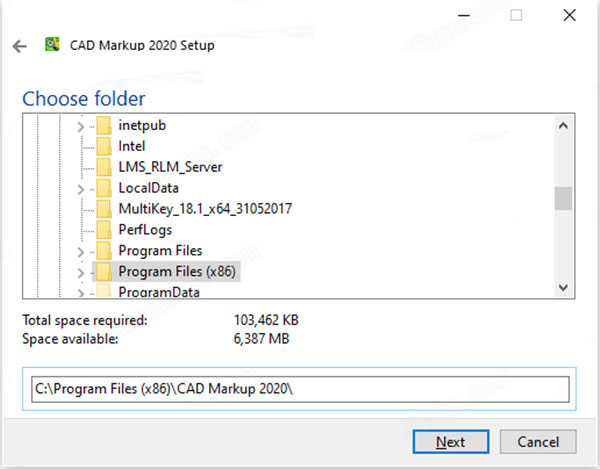600x469 pixels.
Task: Click the installation path text field
Action: 300,389
